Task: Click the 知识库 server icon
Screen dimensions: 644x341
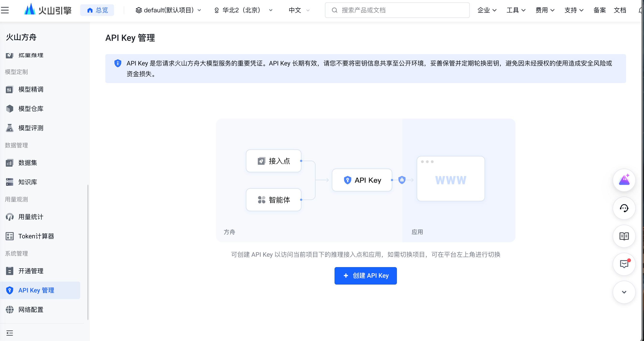Action: [x=9, y=182]
